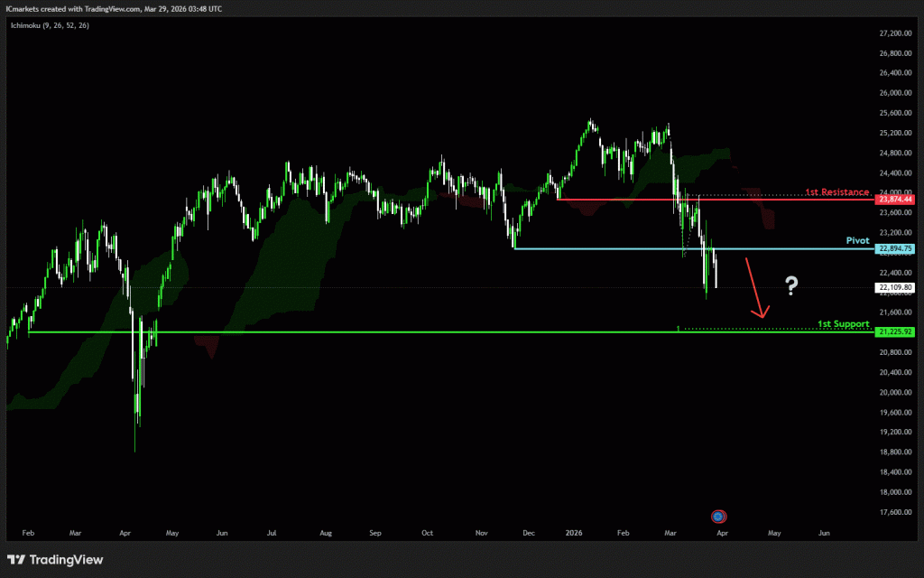Click the blue event marker icon above Apr

(x=717, y=517)
